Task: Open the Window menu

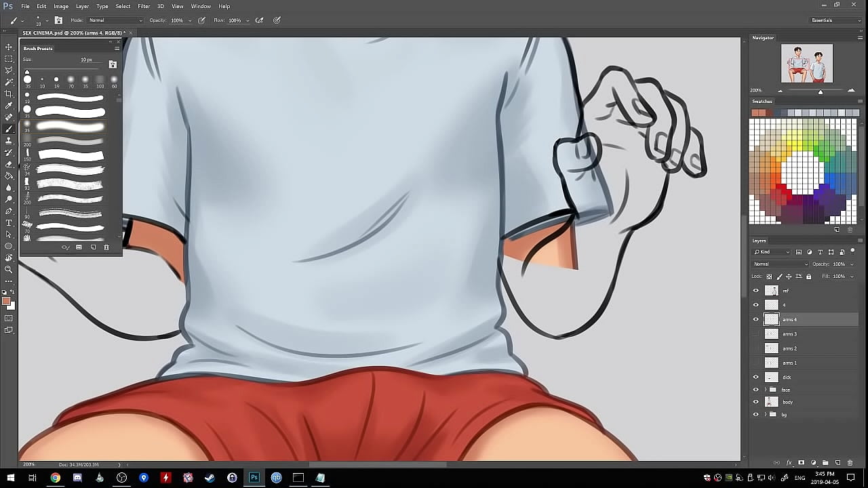Action: [201, 6]
